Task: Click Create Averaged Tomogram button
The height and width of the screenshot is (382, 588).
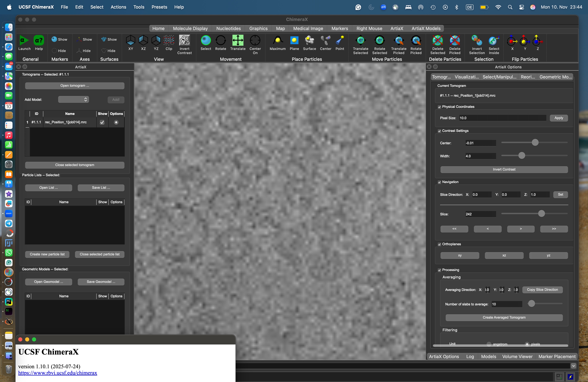Action: point(504,317)
